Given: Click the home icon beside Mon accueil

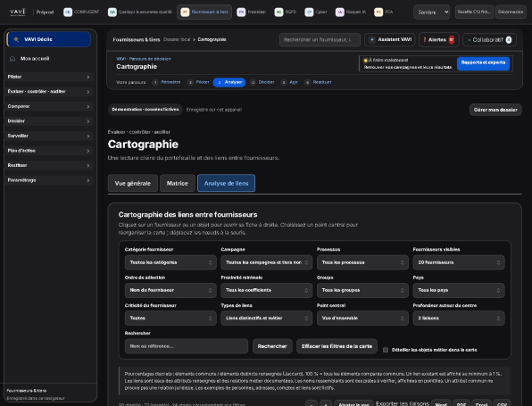Looking at the screenshot, I should 12,59.
